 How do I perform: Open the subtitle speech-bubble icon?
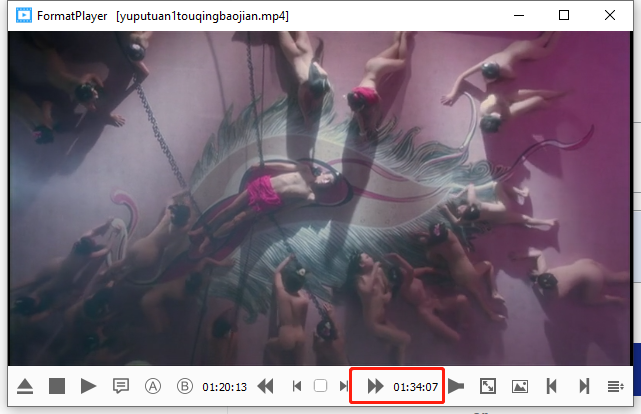(x=121, y=386)
